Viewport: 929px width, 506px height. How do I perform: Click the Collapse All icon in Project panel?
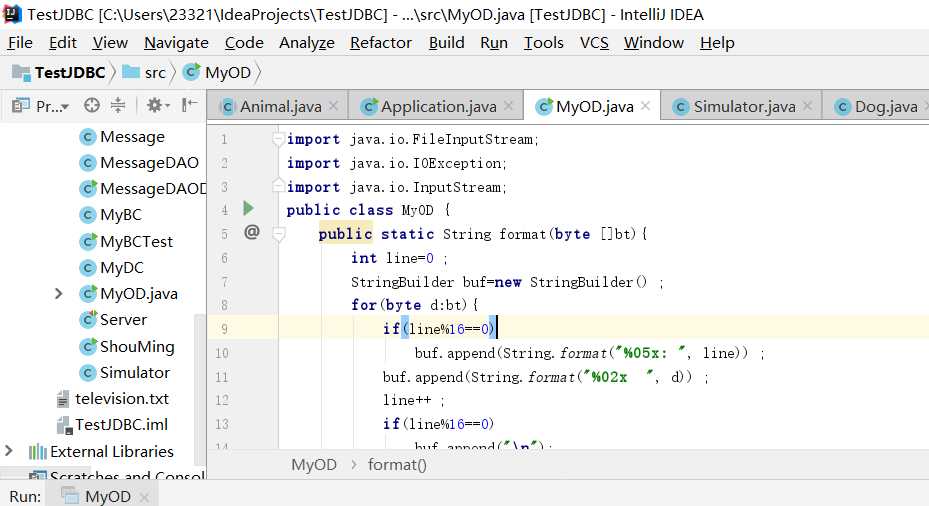[118, 105]
